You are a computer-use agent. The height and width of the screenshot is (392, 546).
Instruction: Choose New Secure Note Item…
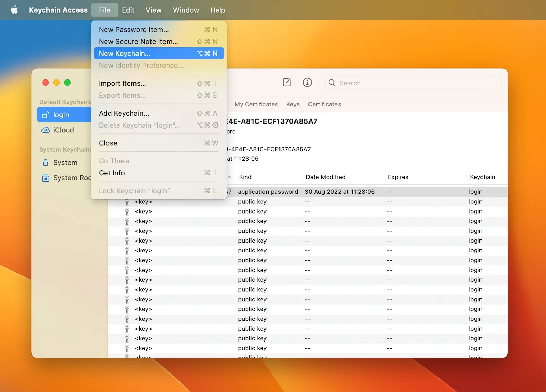159,42
